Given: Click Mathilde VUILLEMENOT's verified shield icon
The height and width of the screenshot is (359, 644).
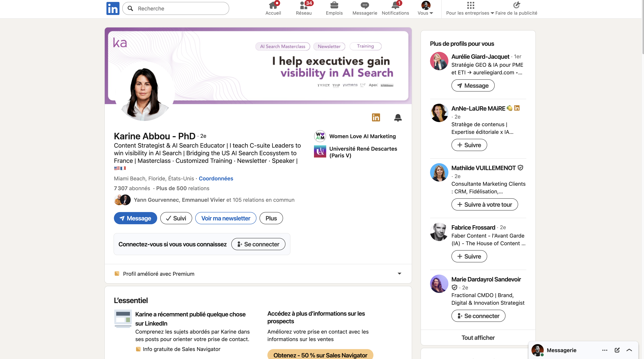Looking at the screenshot, I should pos(520,168).
